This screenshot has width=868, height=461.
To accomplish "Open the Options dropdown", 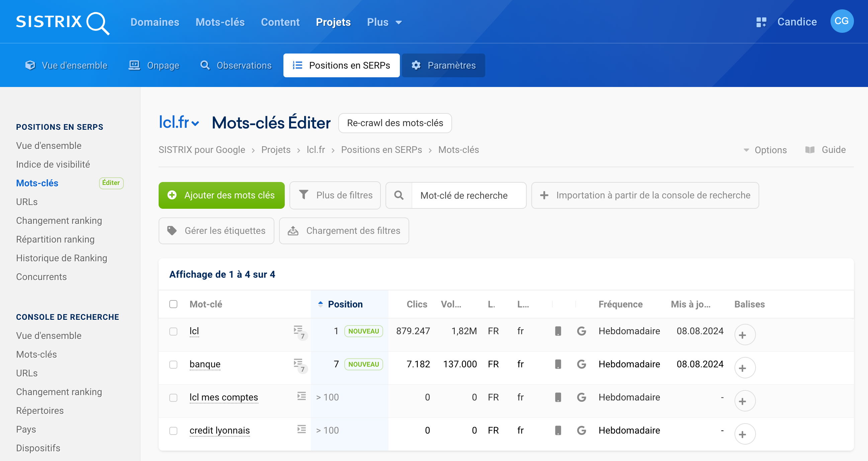I will [x=765, y=150].
